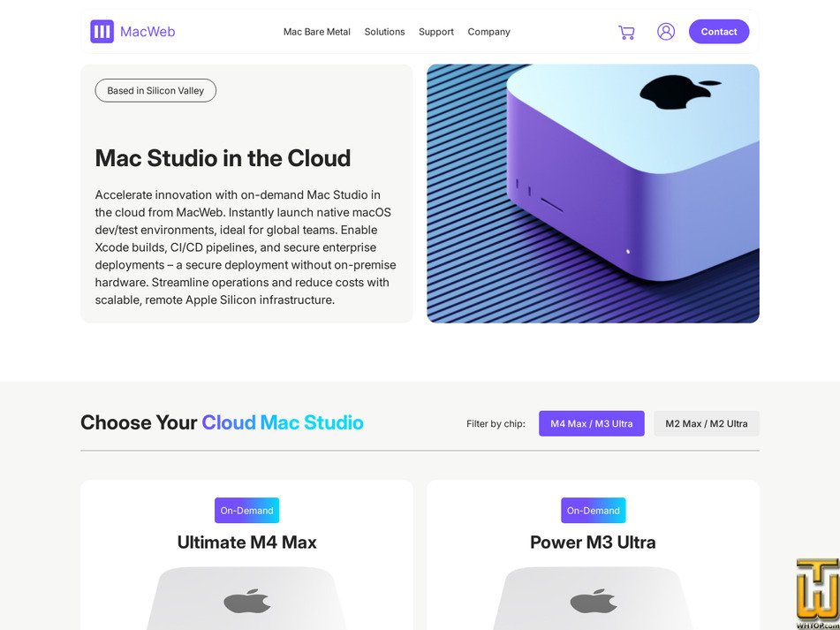
Task: Click the Contact button
Action: click(719, 32)
